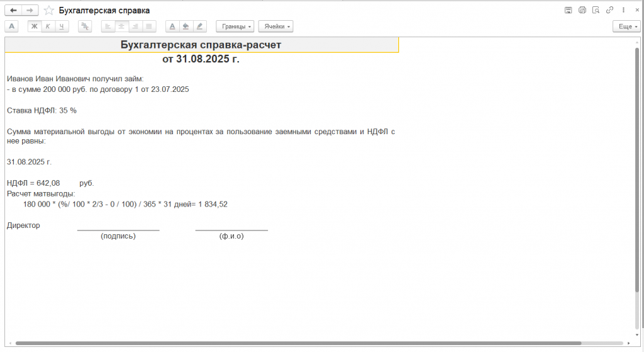Save the document with the floppy disk icon
This screenshot has width=644, height=352.
(569, 10)
